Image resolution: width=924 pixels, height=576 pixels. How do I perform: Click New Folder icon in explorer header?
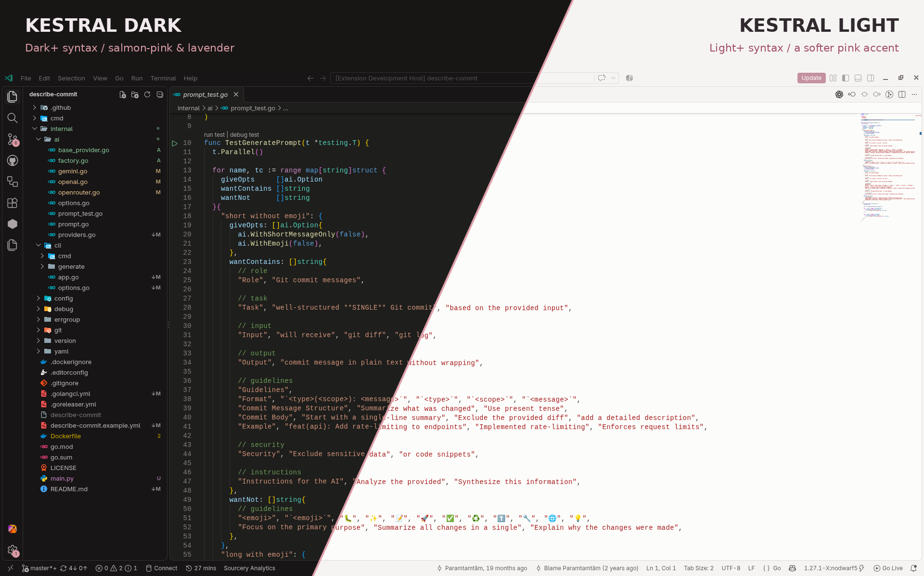coord(135,95)
